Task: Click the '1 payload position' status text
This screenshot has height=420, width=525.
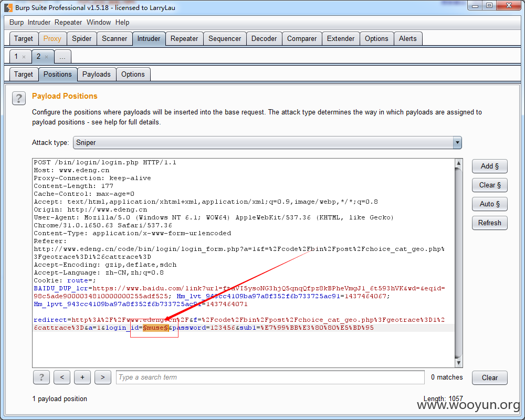Action: tap(60, 398)
